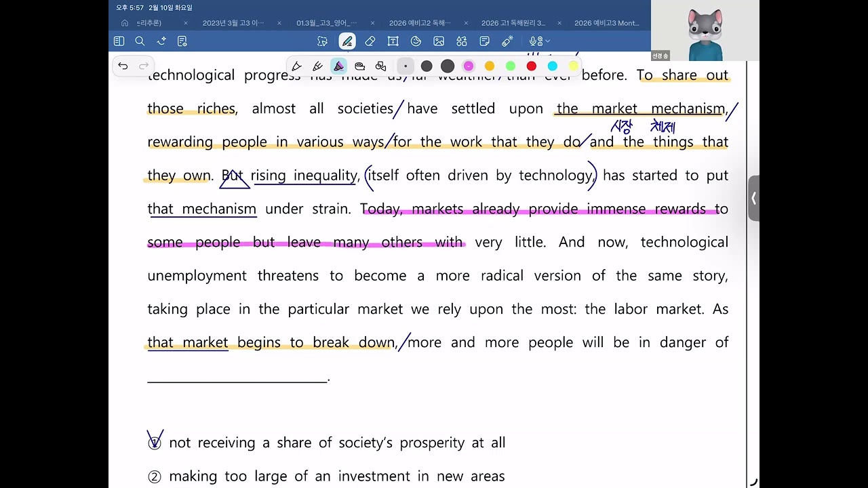
Task: Select the laser pointer tool
Action: 507,41
